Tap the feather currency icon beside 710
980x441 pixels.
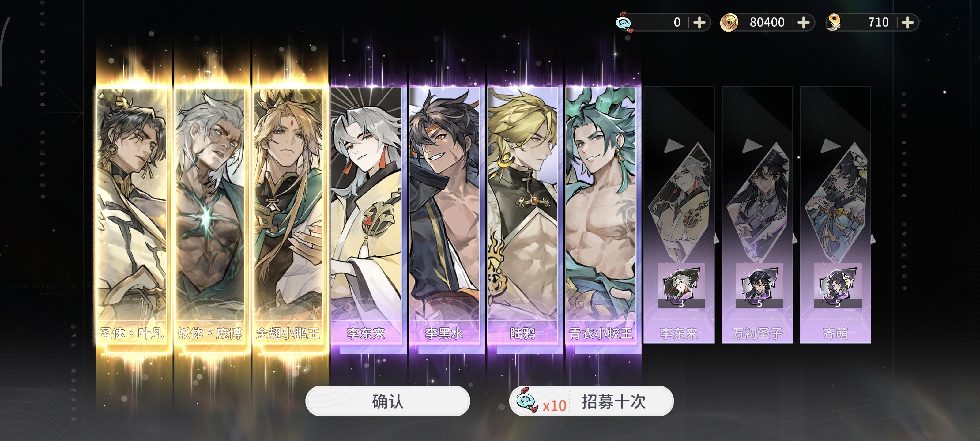[834, 22]
